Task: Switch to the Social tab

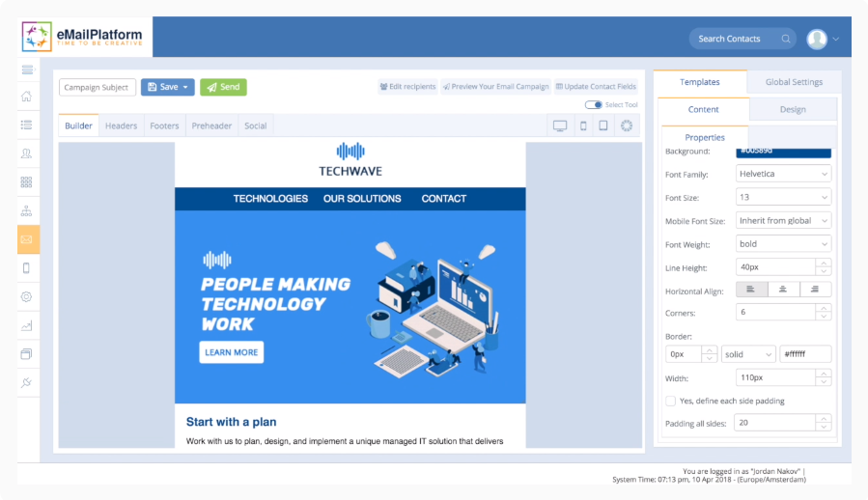Action: pyautogui.click(x=256, y=125)
